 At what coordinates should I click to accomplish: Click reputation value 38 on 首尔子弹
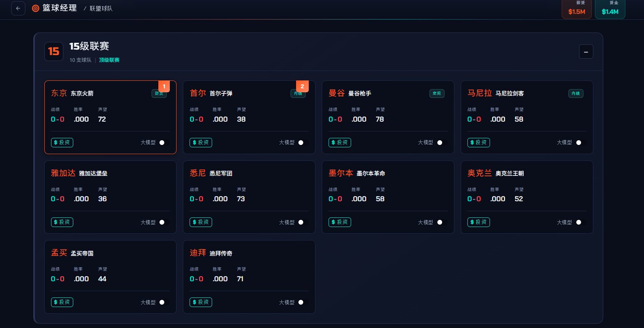(241, 119)
